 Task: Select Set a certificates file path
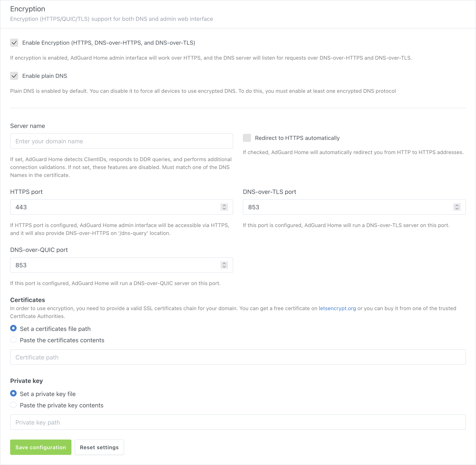(13, 329)
